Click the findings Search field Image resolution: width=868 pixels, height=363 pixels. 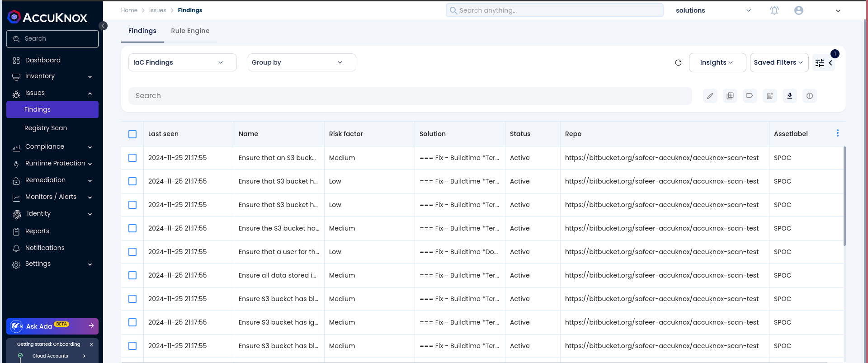tap(410, 96)
